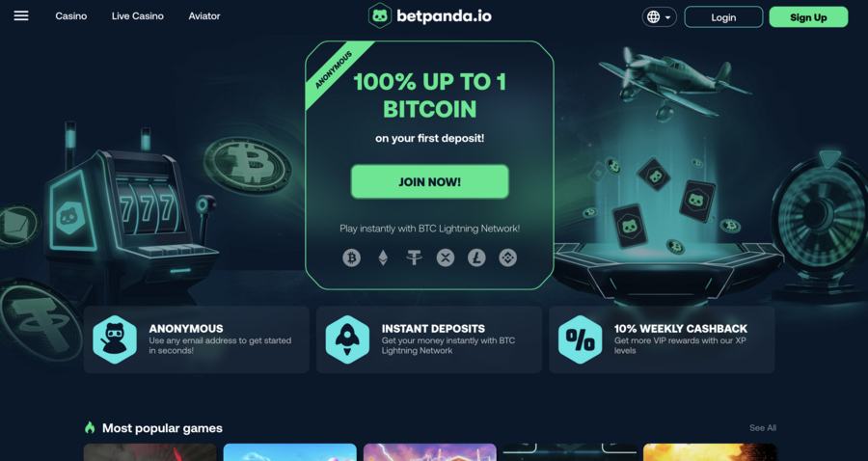The width and height of the screenshot is (868, 461).
Task: Open the first popular game thumbnail
Action: pos(150,452)
